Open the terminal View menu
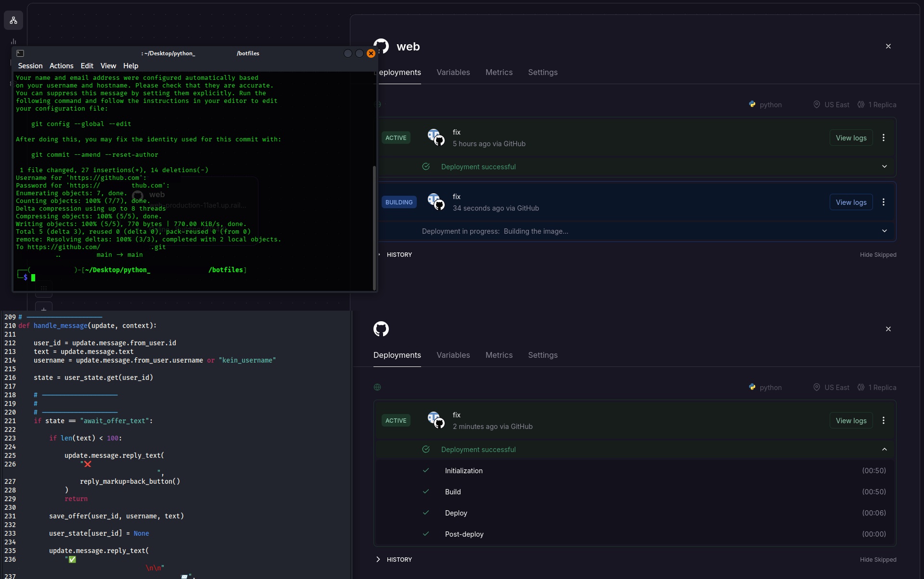The height and width of the screenshot is (579, 924). point(108,66)
